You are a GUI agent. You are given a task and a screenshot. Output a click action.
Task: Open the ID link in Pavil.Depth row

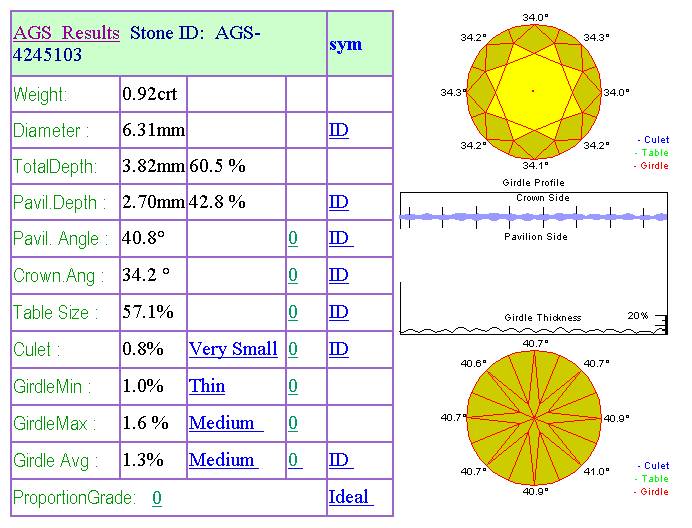pos(338,202)
